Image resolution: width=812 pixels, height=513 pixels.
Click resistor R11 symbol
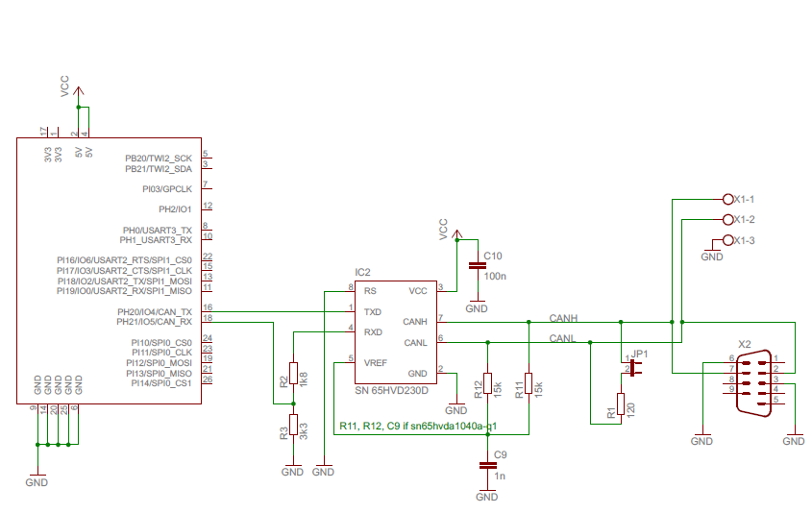[x=529, y=385]
